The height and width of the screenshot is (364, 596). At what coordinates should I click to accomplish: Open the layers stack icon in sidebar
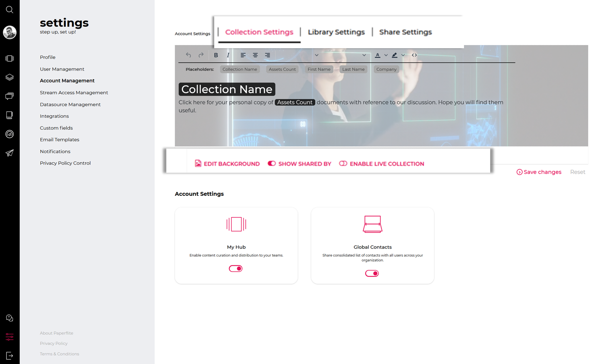click(x=9, y=77)
